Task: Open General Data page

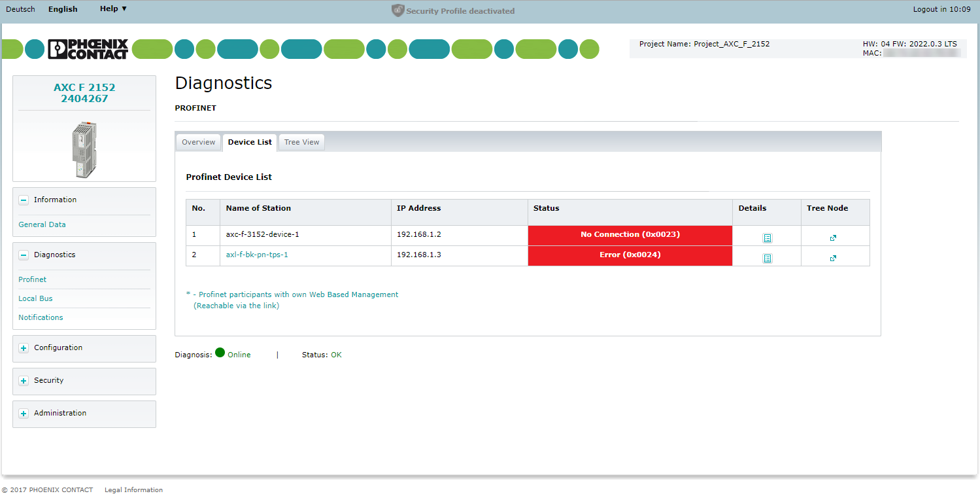Action: click(42, 224)
